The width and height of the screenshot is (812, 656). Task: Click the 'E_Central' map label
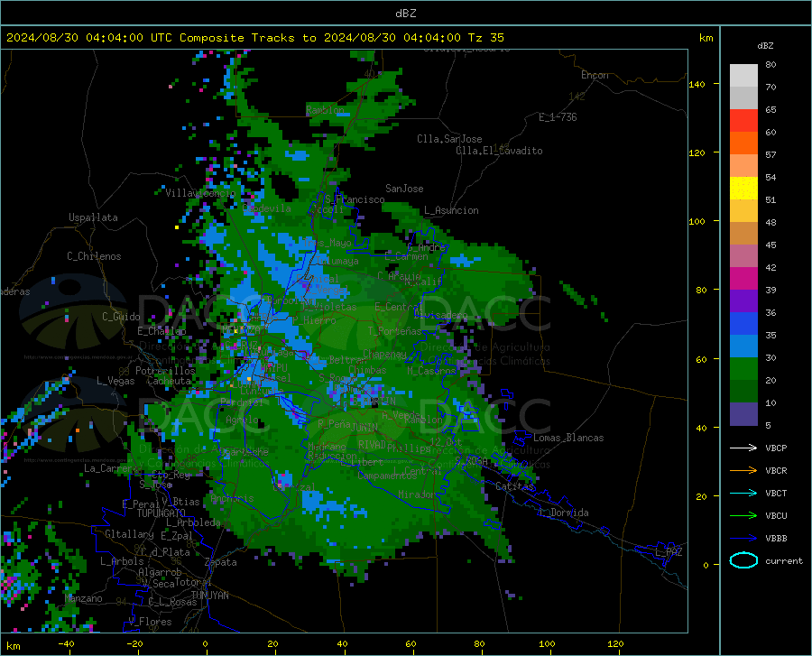(399, 307)
